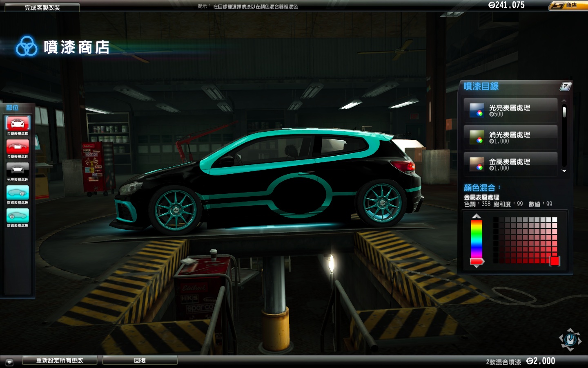Select the red car-outline part icon

pyautogui.click(x=18, y=146)
